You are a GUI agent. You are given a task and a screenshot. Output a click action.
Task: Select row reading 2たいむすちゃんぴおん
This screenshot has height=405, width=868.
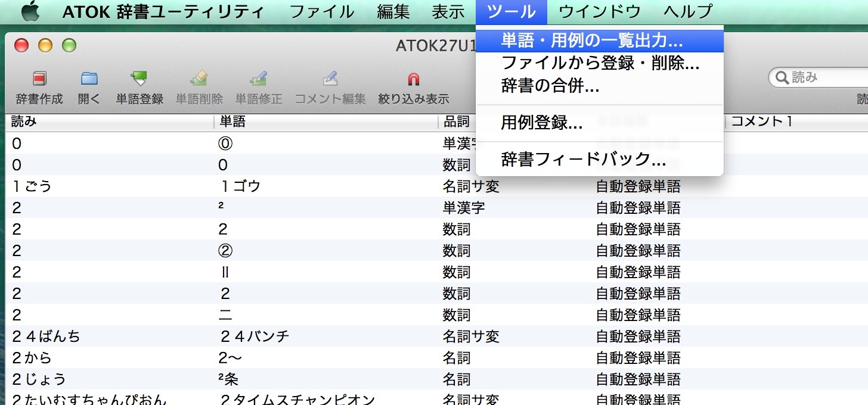point(436,398)
